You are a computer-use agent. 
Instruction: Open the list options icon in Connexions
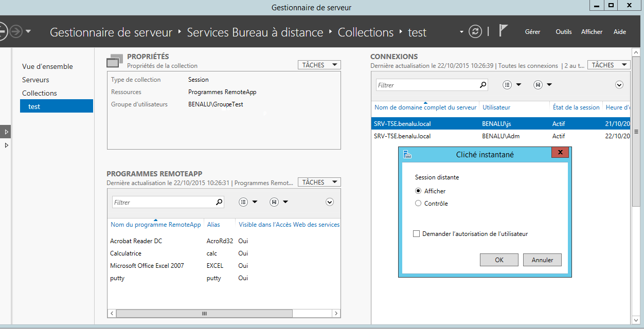(508, 85)
